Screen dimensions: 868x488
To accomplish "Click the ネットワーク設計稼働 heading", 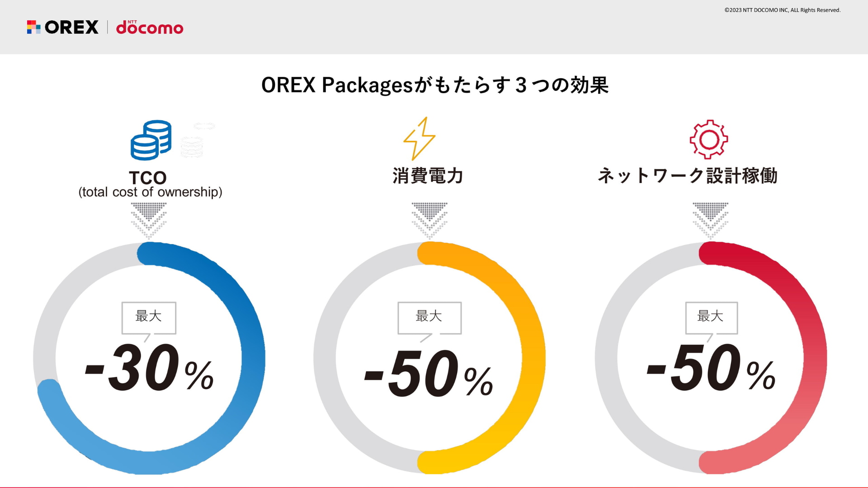I will [x=687, y=176].
